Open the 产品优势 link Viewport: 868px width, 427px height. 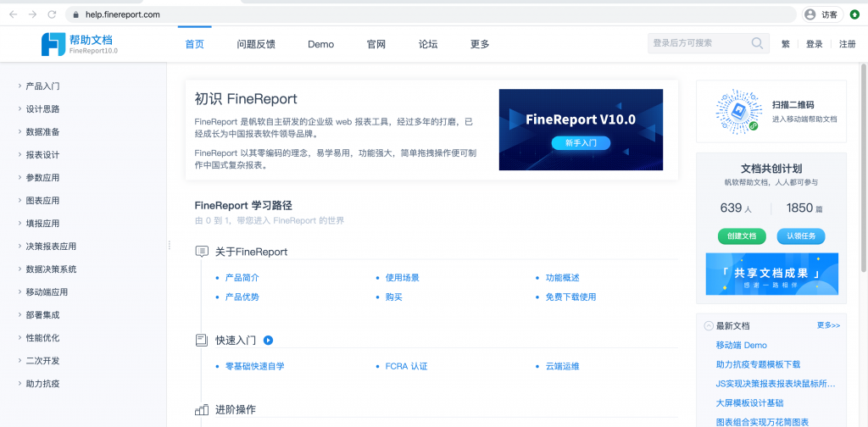pyautogui.click(x=242, y=297)
